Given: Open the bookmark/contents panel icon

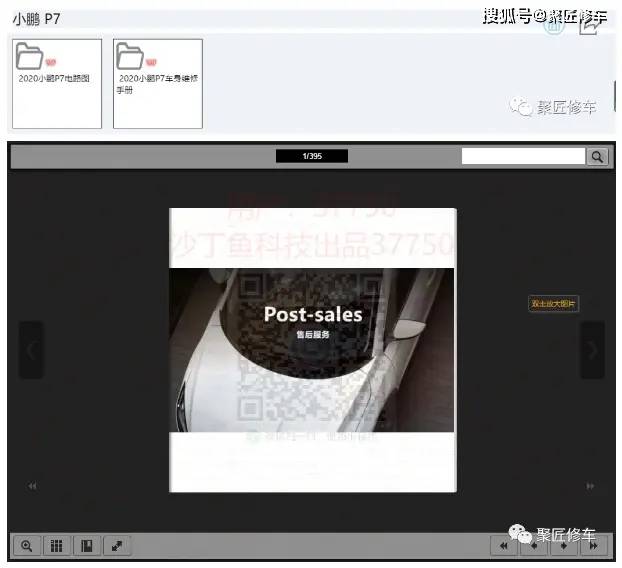Looking at the screenshot, I should 86,546.
